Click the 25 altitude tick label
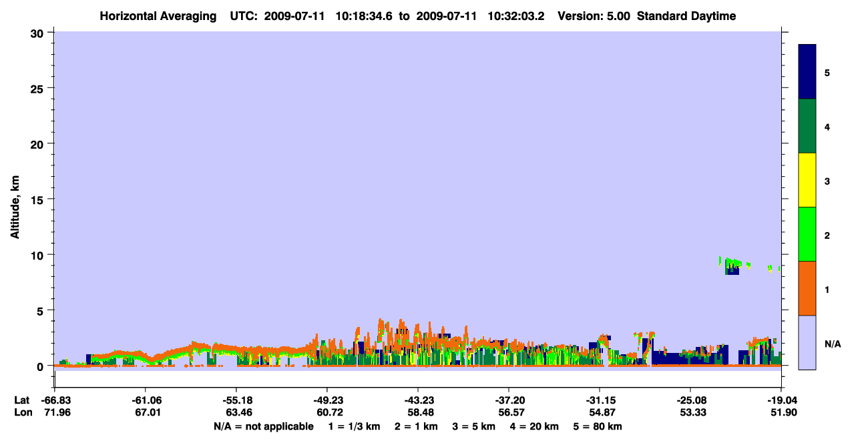Image resolution: width=868 pixels, height=445 pixels. tap(38, 88)
